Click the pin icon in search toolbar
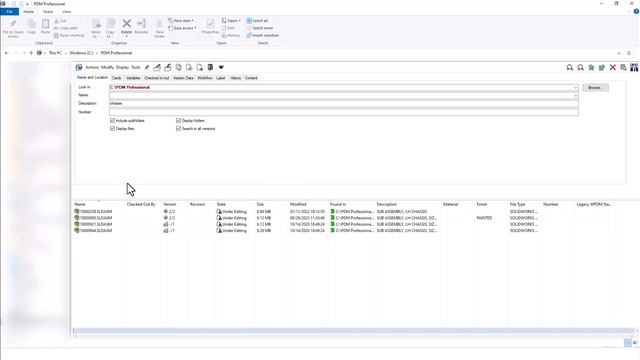Viewport: 640px width, 360px height. 147,67
